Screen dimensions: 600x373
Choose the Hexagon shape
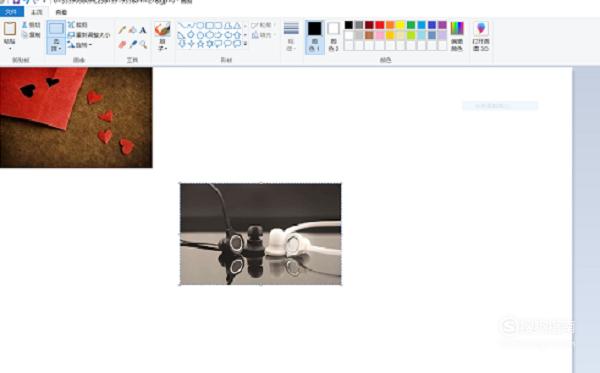210,35
